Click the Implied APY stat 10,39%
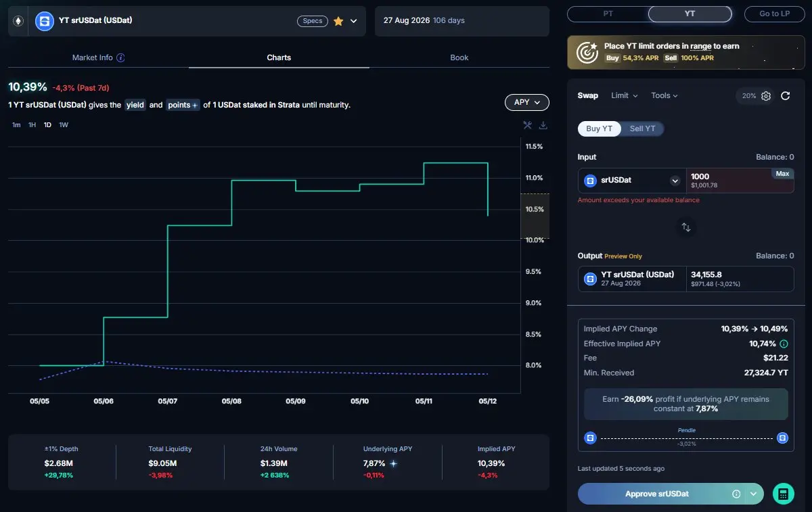This screenshot has height=512, width=812. (491, 463)
